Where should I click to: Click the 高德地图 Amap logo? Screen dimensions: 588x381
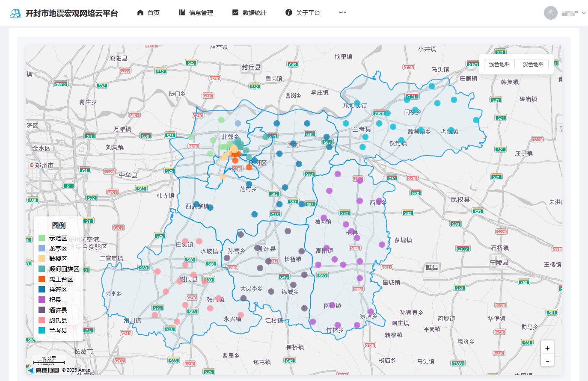[x=44, y=370]
